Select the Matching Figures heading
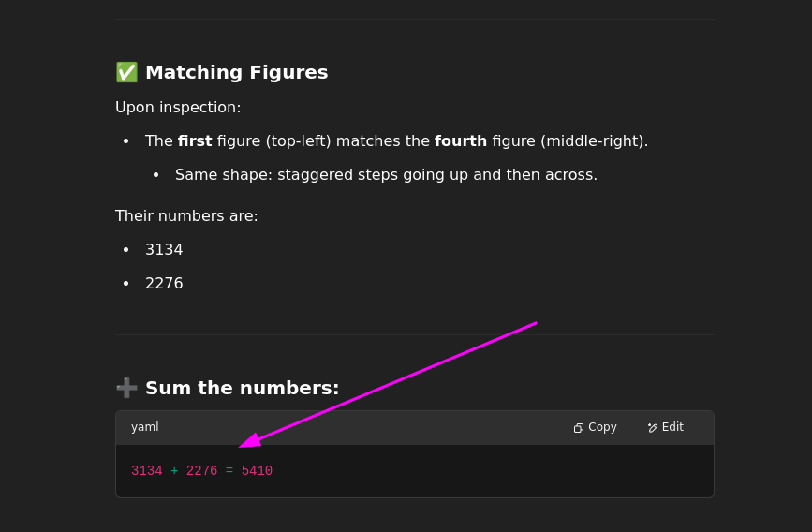The height and width of the screenshot is (532, 812). point(237,72)
